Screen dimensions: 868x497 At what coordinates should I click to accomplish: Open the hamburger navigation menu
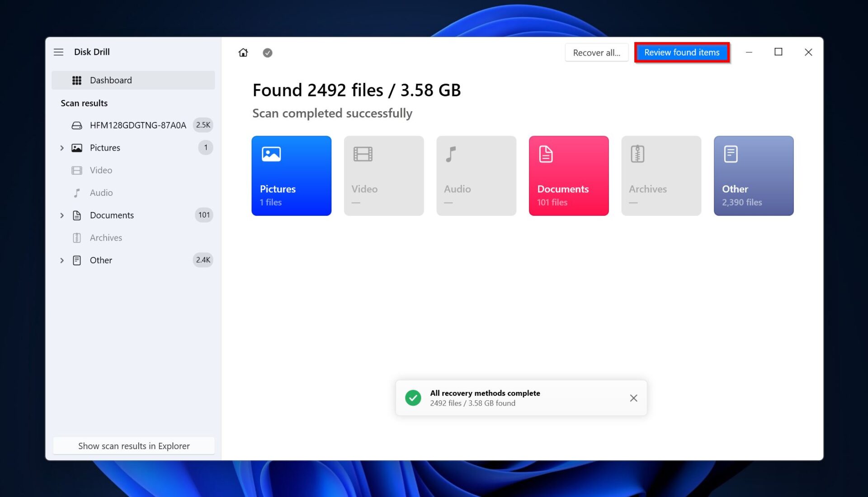point(58,52)
